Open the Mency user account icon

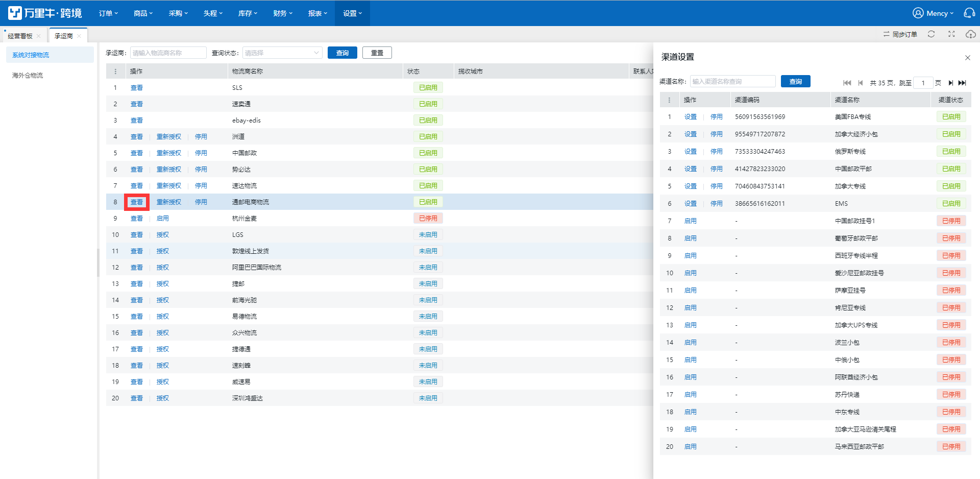918,13
